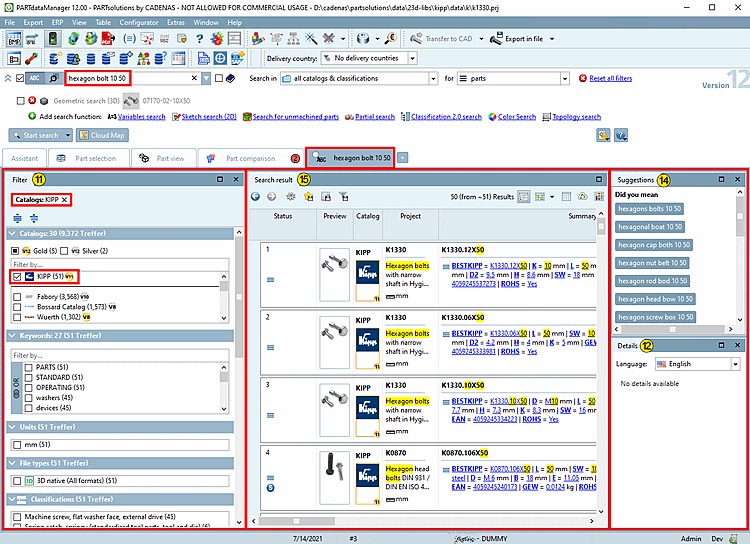
Task: Click the magnifier with euro coin icon
Action: click(x=391, y=38)
